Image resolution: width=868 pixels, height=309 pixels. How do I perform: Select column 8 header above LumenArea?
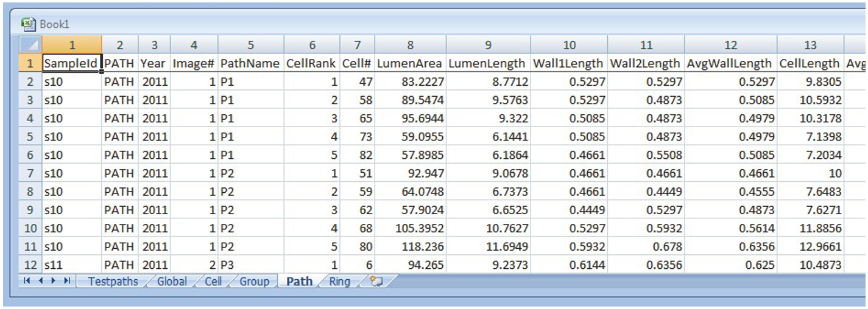(x=411, y=45)
